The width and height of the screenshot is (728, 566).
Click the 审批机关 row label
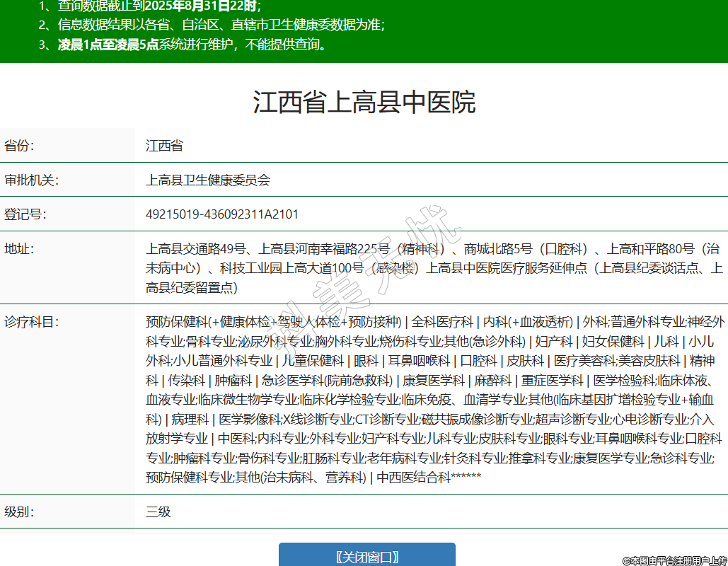pos(30,180)
